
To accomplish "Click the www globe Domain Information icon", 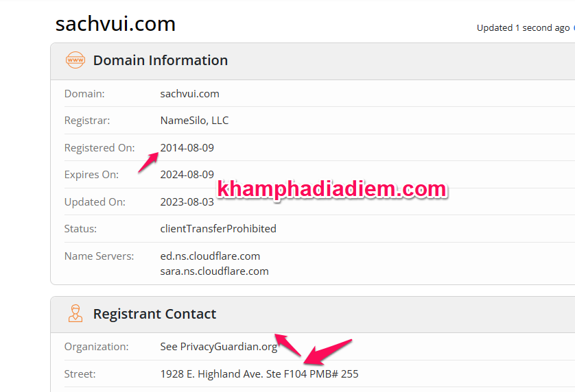I will click(x=75, y=60).
